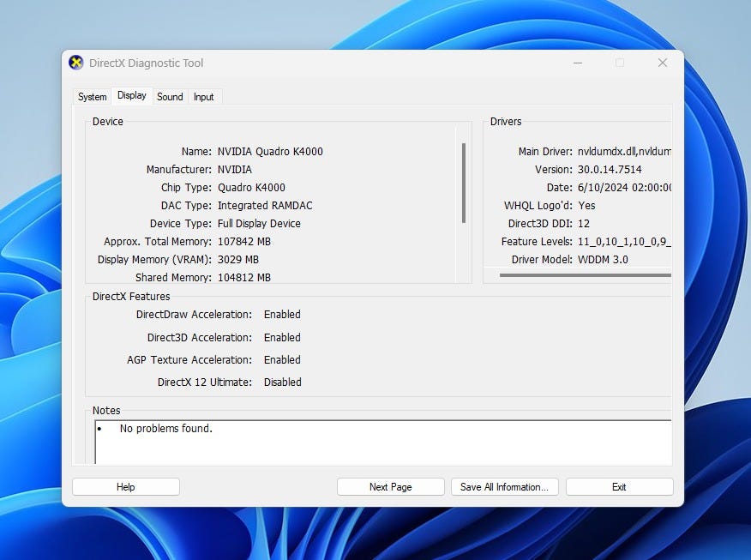Open the Sound tab
The image size is (751, 560).
tap(170, 97)
